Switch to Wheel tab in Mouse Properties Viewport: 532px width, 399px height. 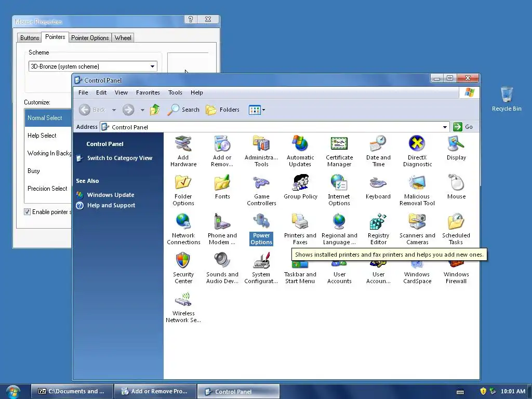coord(123,37)
